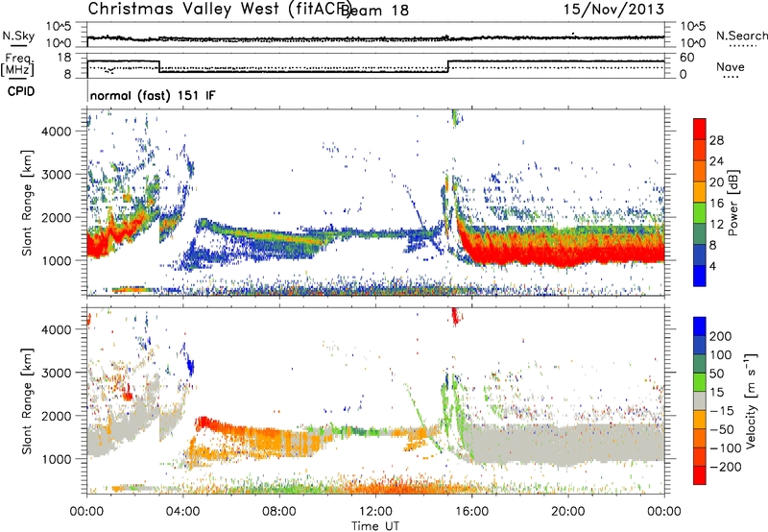Click the 08:00 time tick label
The image size is (768, 532).
point(279,512)
